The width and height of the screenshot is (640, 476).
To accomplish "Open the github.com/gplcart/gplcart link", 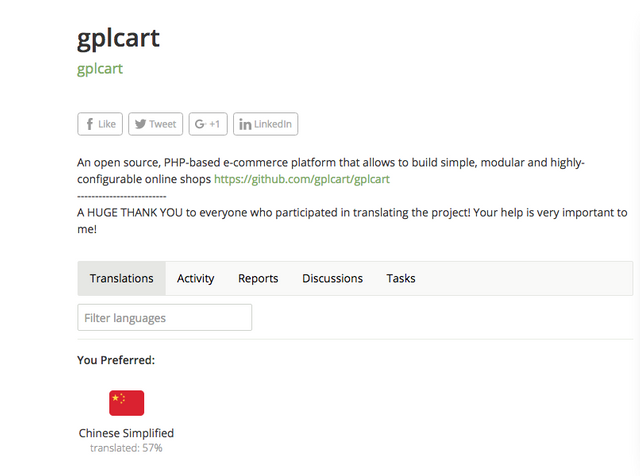I will tap(301, 180).
